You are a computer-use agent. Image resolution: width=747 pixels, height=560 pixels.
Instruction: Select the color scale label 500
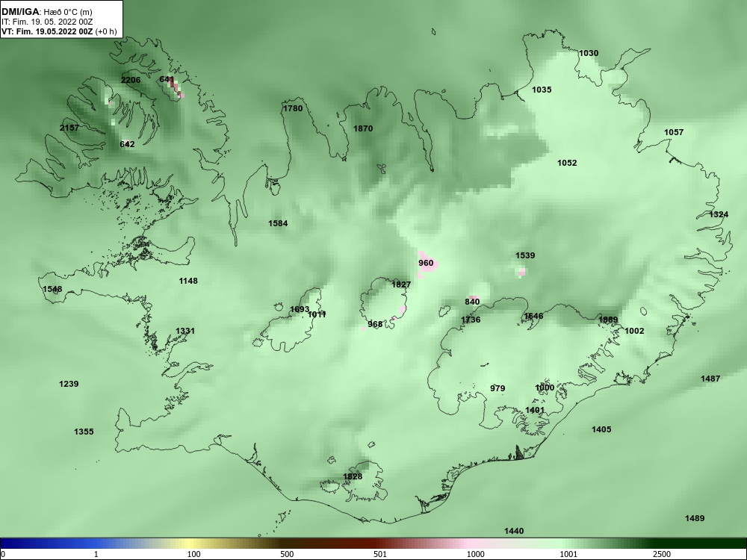click(x=288, y=554)
